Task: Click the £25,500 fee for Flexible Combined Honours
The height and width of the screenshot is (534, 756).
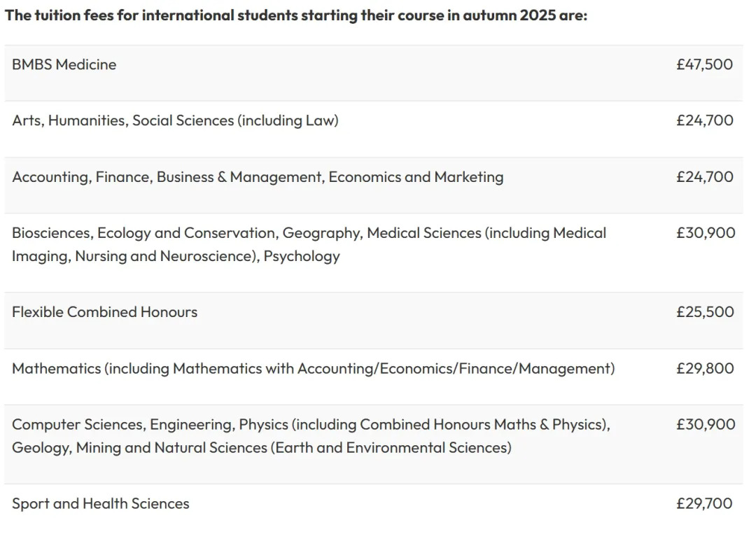Action: (704, 311)
